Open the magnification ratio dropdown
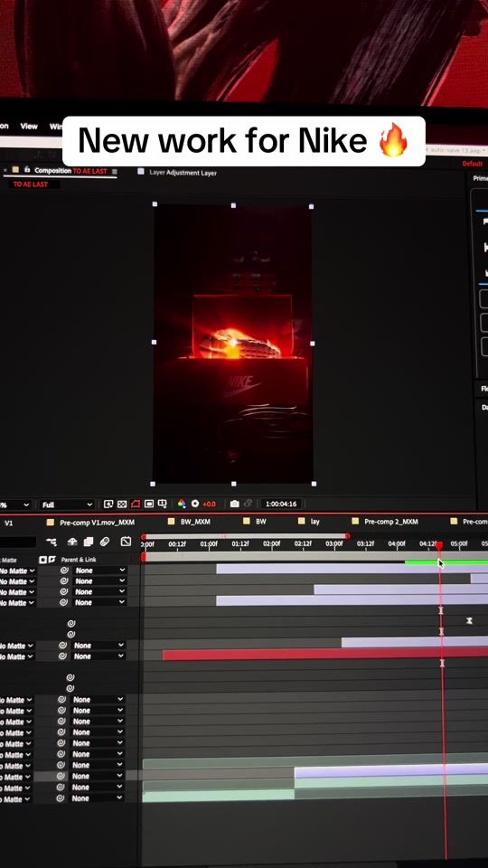 [14, 505]
